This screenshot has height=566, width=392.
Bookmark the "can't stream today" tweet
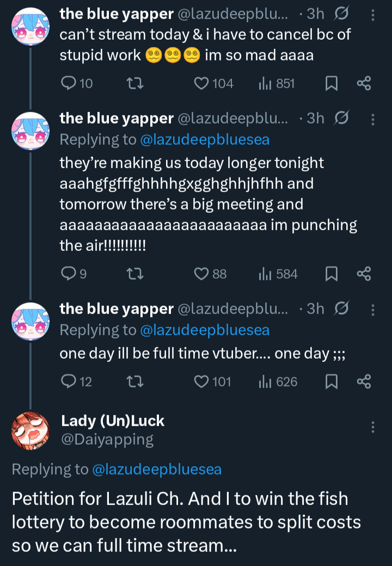pos(332,83)
